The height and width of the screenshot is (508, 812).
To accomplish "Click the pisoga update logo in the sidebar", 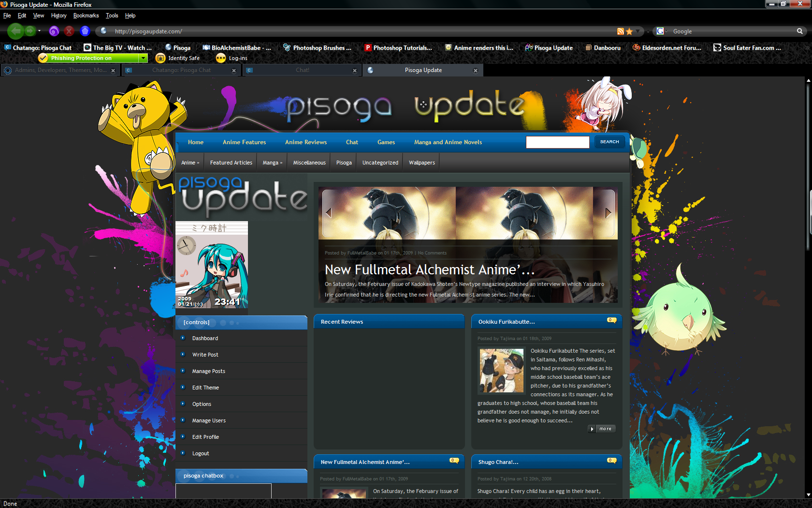I will point(242,196).
